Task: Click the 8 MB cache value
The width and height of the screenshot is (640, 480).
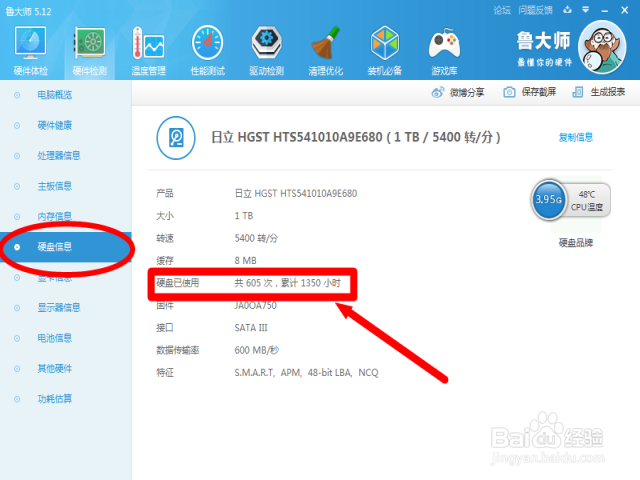Action: pyautogui.click(x=245, y=261)
